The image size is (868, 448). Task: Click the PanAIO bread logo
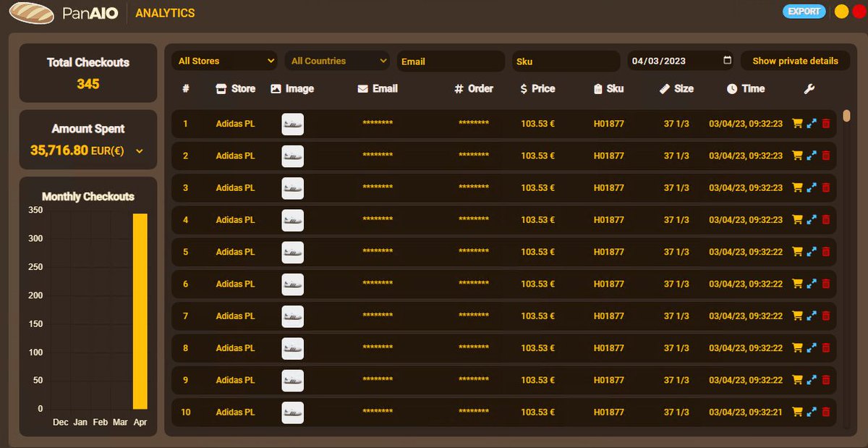click(x=31, y=12)
